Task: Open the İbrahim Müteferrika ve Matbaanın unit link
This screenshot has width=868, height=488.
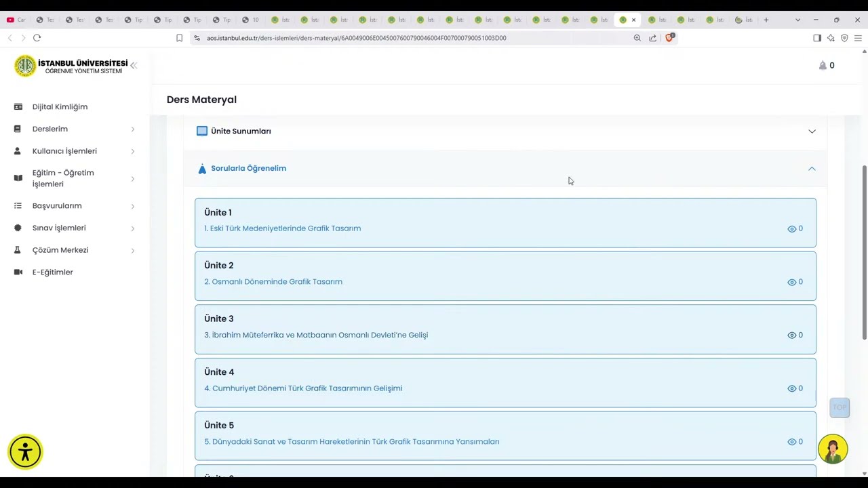Action: (316, 335)
